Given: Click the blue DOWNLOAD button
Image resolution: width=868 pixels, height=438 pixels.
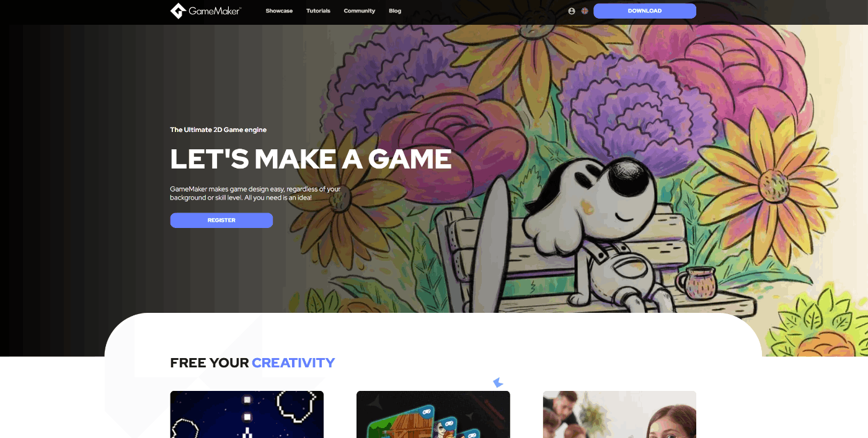Looking at the screenshot, I should tap(645, 11).
